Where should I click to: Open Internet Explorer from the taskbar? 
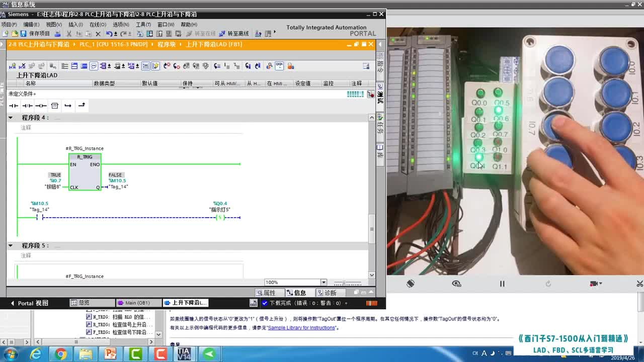tap(36, 354)
